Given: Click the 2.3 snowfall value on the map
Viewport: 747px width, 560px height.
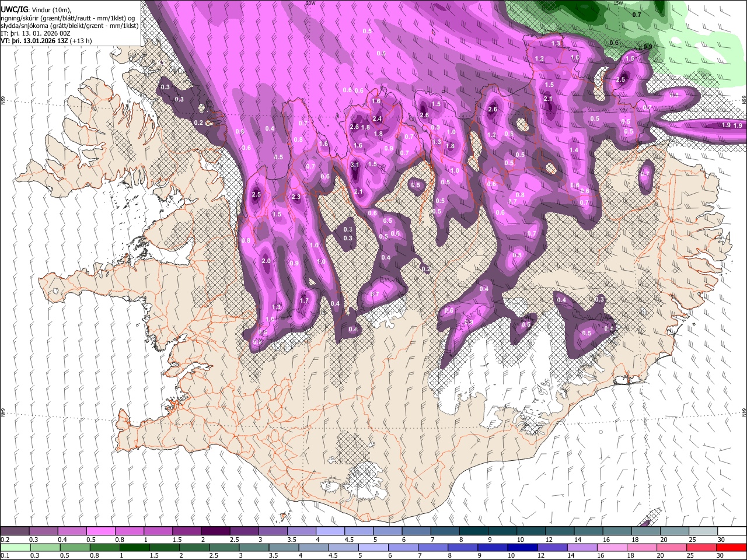Looking at the screenshot, I should pyautogui.click(x=296, y=197).
